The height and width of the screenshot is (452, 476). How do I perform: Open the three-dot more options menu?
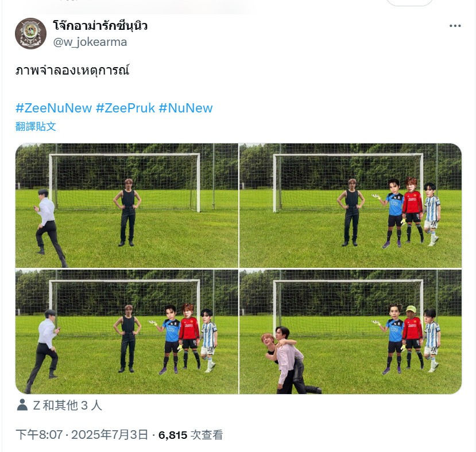tap(455, 26)
